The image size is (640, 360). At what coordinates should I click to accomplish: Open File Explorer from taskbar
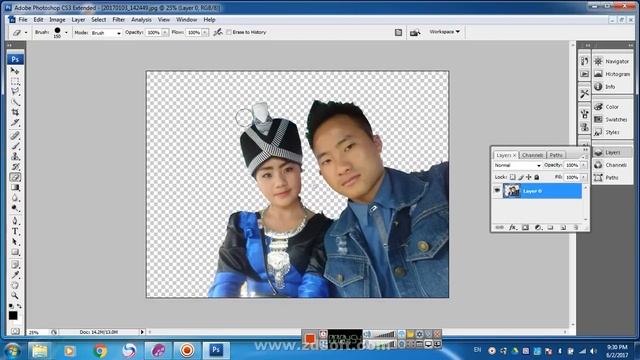(40, 350)
